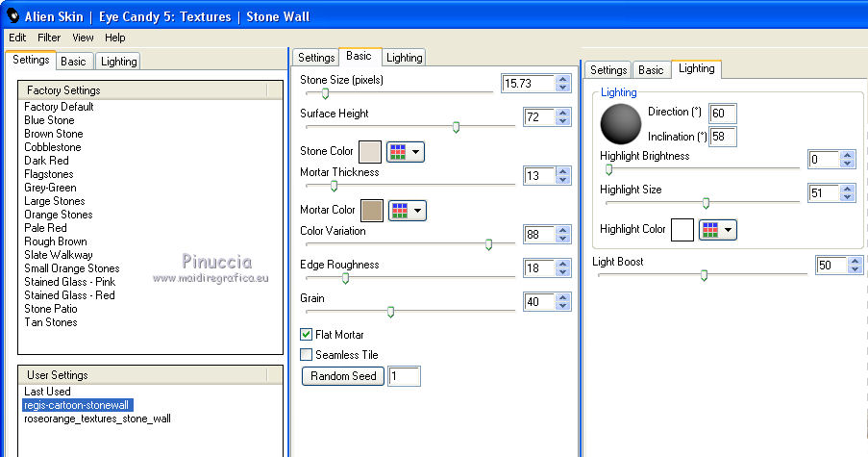
Task: Toggle the Flat Mortar checkbox
Action: pos(306,335)
